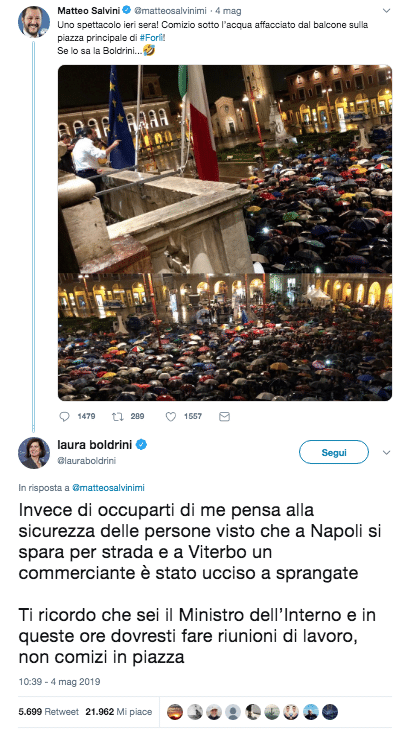Open first liker avatar in likes row
Viewport: 418px width, 734px height.
[x=175, y=712]
